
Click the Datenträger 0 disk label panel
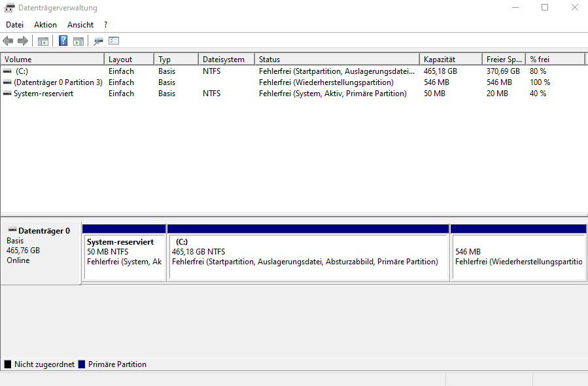point(41,252)
